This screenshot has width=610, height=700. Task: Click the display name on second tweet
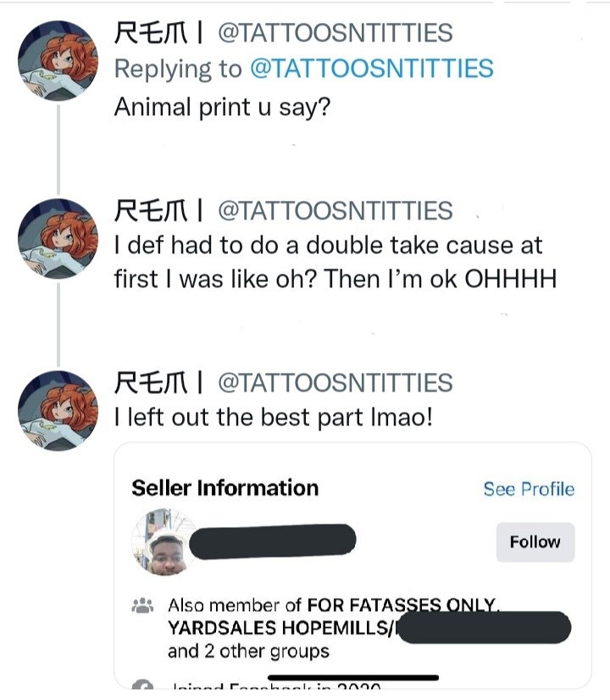tap(151, 211)
